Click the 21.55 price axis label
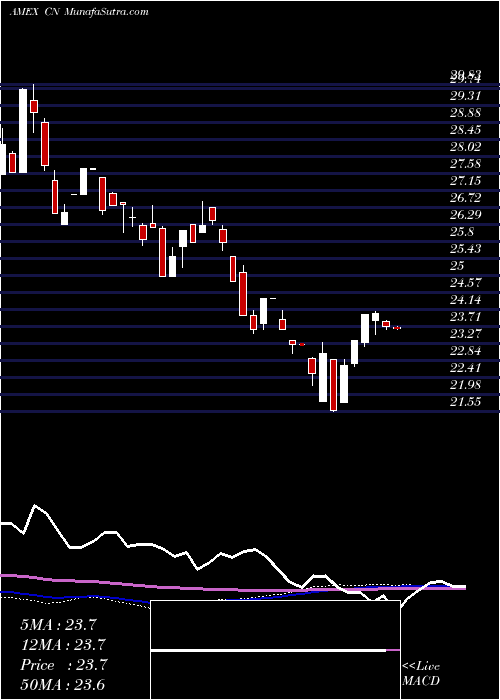 click(x=466, y=401)
